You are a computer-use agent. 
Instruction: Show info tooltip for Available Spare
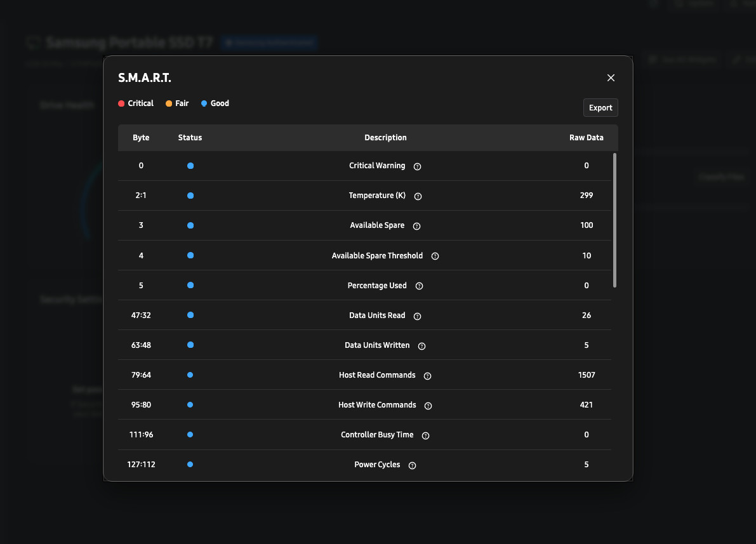click(x=417, y=226)
